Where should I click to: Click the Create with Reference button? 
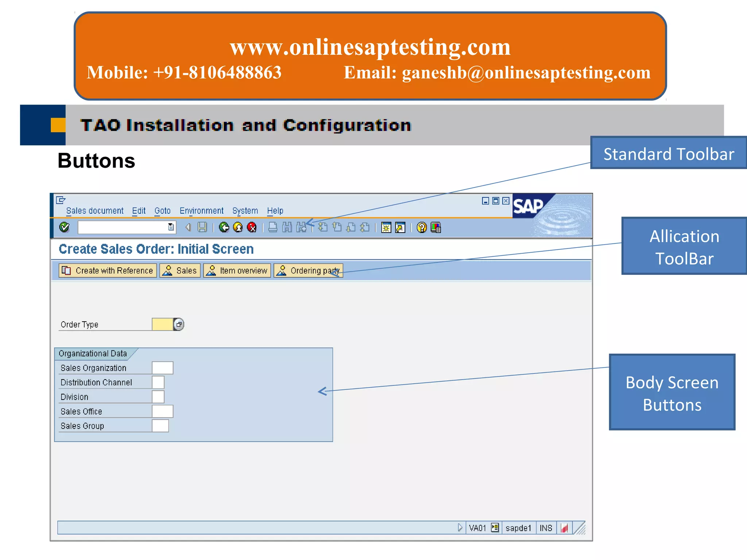[108, 271]
